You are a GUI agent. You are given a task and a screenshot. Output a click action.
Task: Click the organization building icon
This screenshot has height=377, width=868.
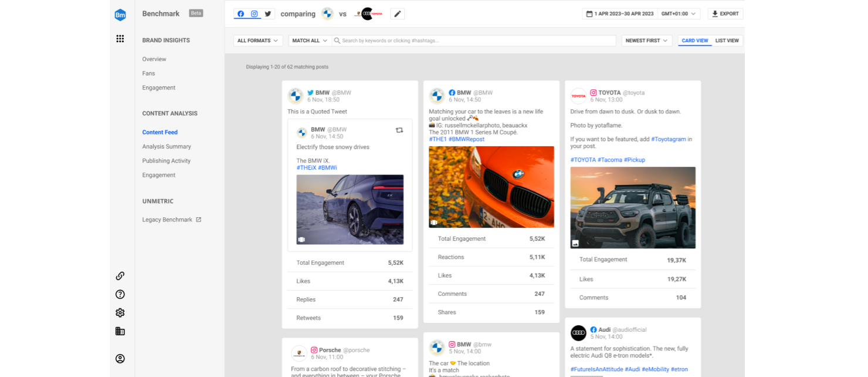pos(120,331)
